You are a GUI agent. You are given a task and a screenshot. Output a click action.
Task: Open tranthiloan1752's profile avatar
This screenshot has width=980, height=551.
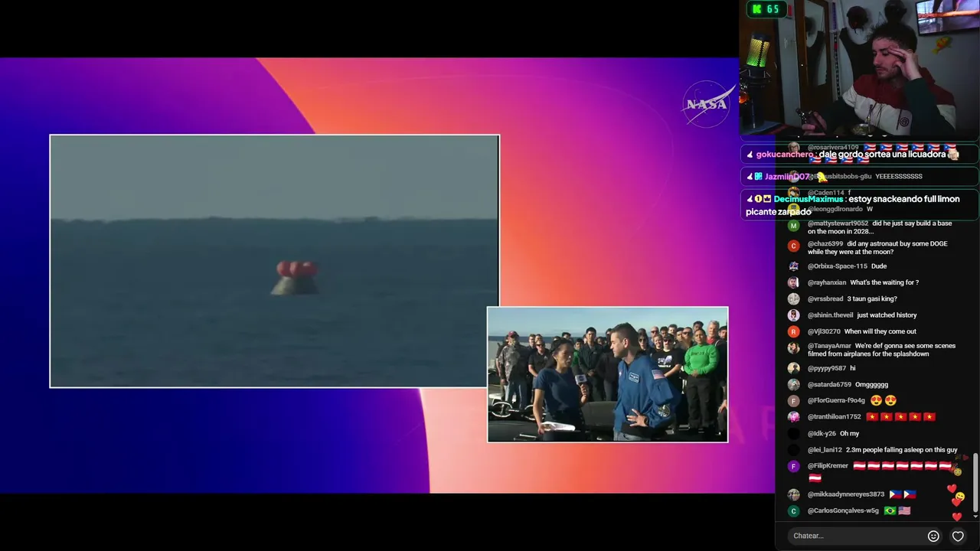[794, 417]
